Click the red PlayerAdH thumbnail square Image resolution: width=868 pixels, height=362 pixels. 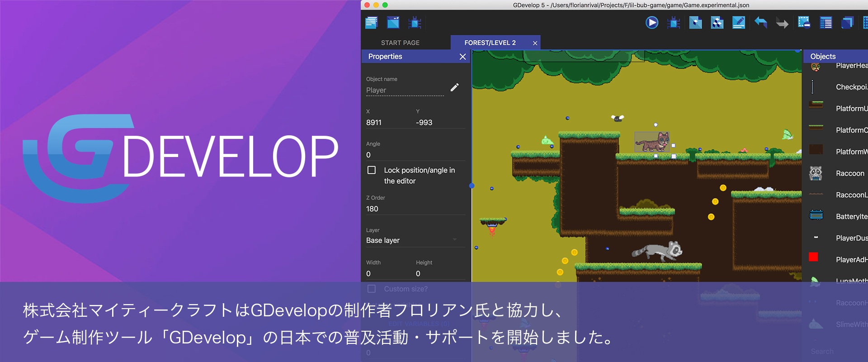[x=813, y=257]
